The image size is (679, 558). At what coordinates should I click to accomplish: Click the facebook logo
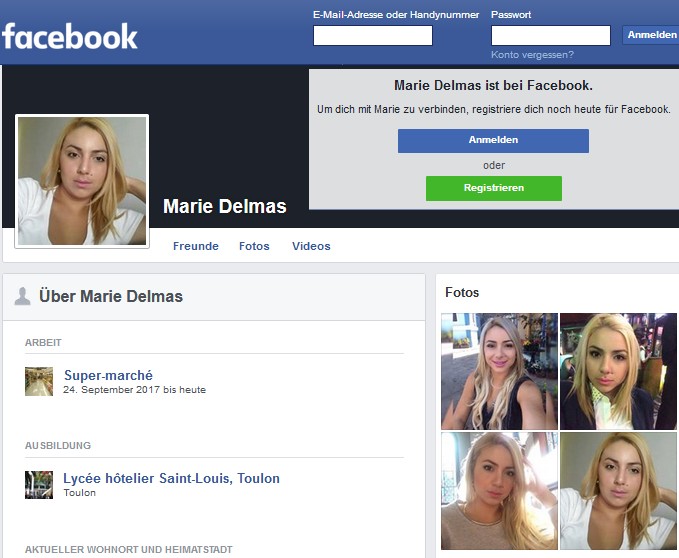tap(70, 36)
